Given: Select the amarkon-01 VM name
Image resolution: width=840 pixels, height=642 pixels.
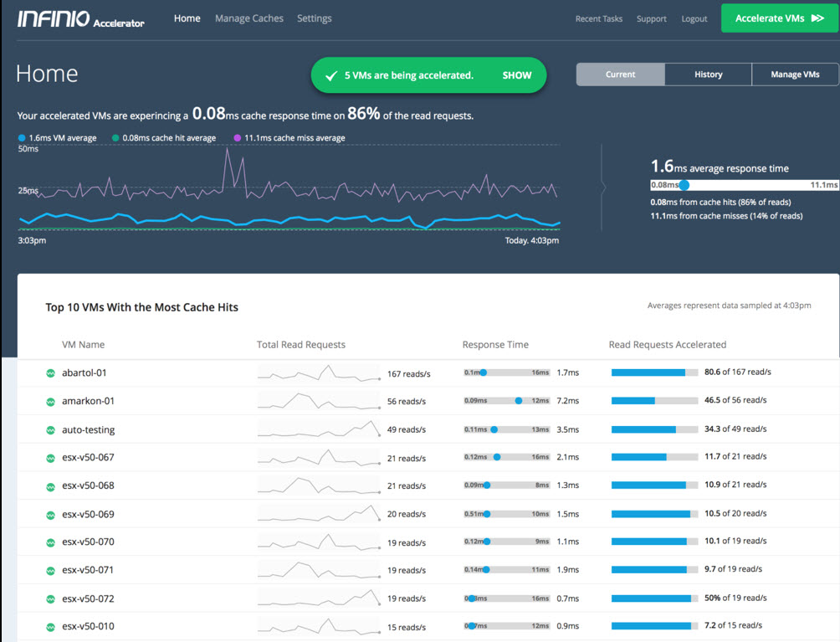Looking at the screenshot, I should point(88,401).
